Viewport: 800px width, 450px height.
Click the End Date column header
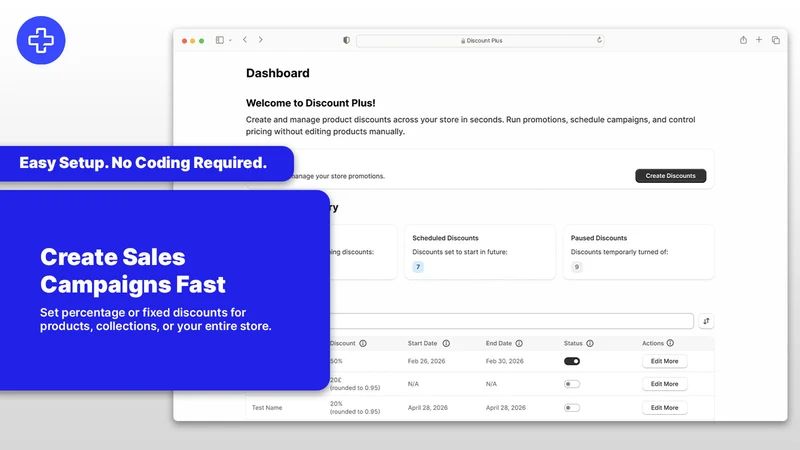(x=498, y=343)
